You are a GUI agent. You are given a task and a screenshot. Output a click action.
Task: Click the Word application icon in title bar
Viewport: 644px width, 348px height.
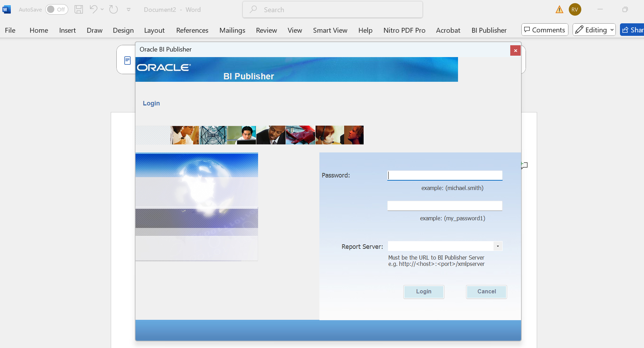click(7, 9)
